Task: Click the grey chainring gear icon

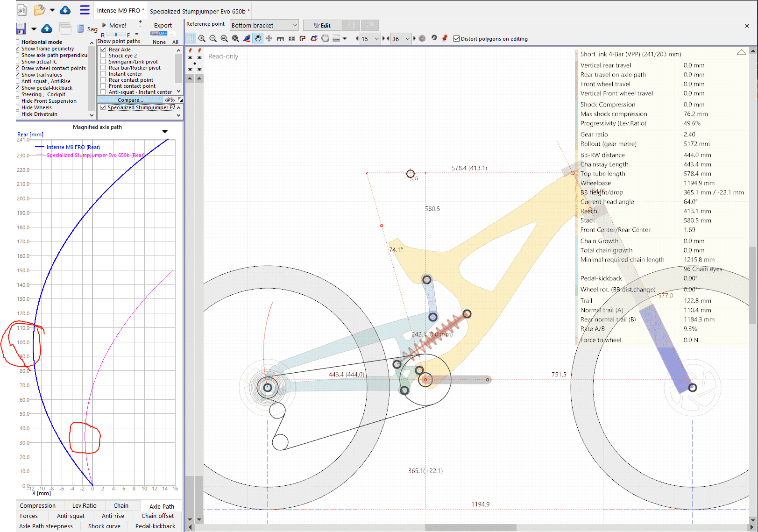Action: 422,38
